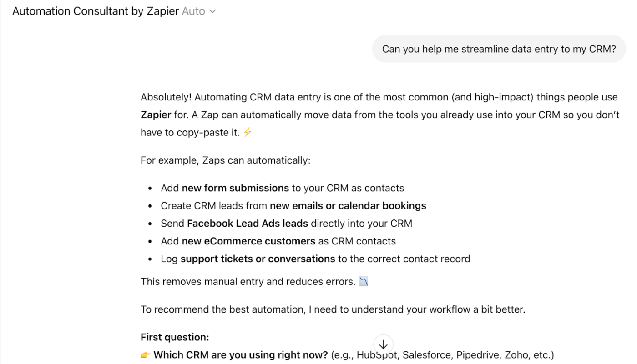637x364 pixels.
Task: Click the bullet beside support tickets line
Action: [x=150, y=259]
